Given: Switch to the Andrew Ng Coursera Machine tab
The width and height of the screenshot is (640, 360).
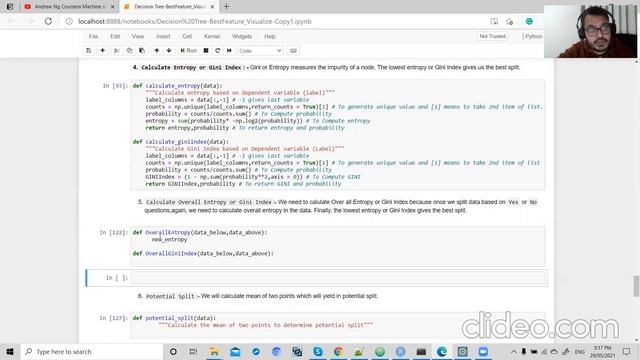Looking at the screenshot, I should pyautogui.click(x=69, y=7).
